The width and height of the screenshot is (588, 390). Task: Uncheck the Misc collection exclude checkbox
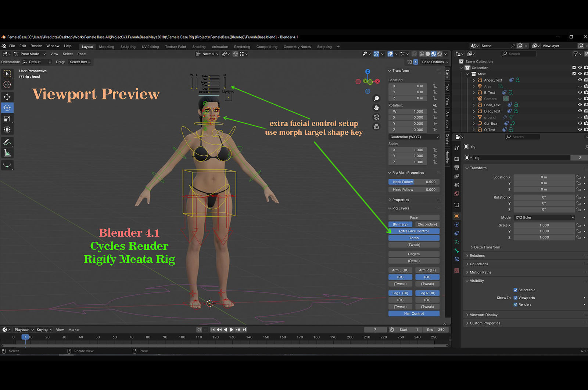[574, 74]
